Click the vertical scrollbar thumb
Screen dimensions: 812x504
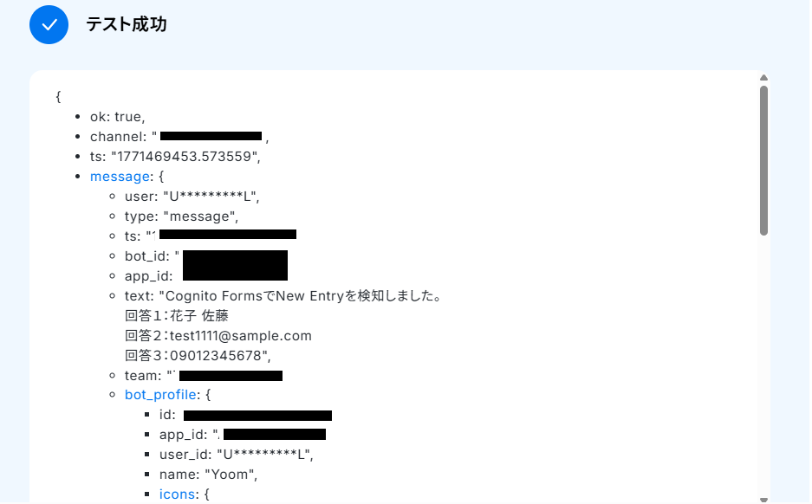pos(763,161)
